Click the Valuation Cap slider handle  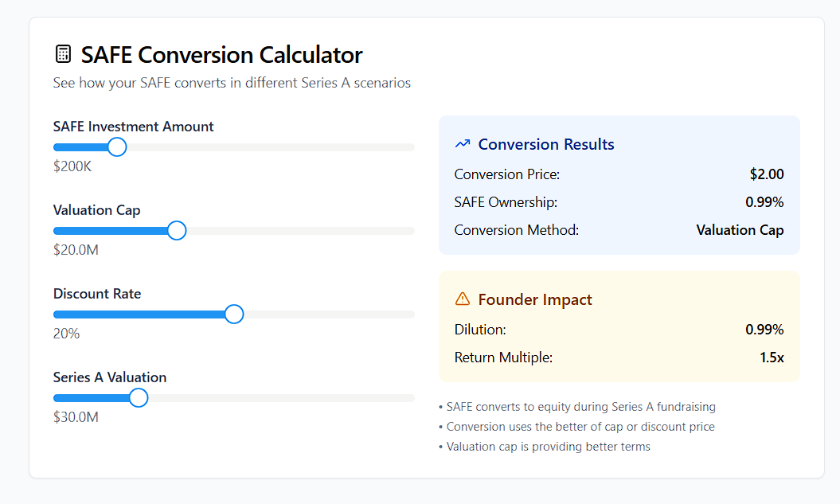point(177,231)
